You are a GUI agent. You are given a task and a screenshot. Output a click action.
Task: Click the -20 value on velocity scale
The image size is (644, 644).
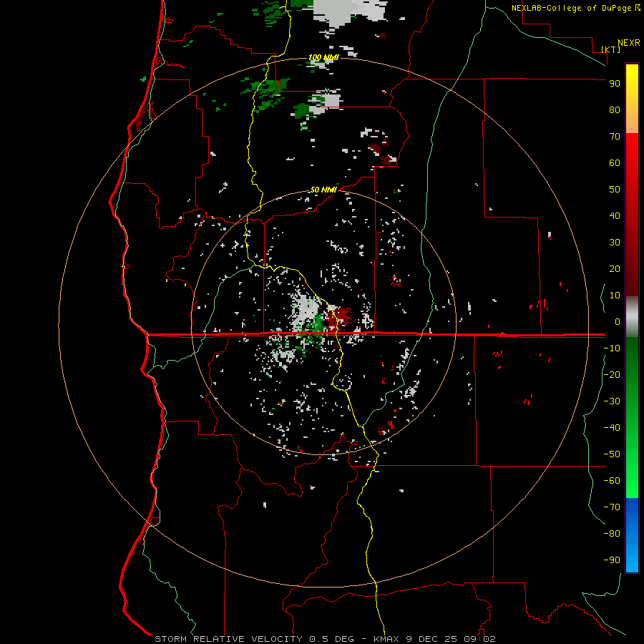point(612,374)
